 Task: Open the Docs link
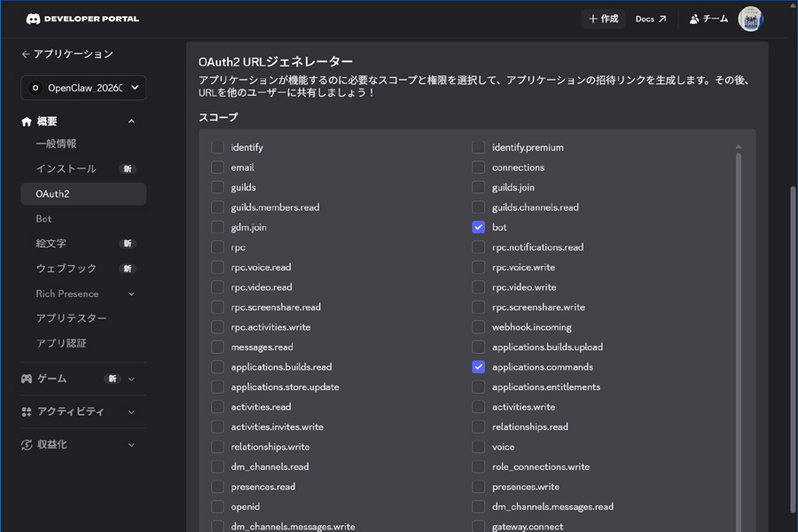coord(651,18)
